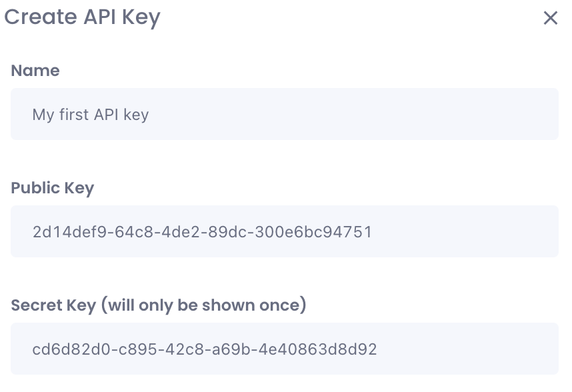Click into the Name input field
The width and height of the screenshot is (572, 392).
[284, 114]
